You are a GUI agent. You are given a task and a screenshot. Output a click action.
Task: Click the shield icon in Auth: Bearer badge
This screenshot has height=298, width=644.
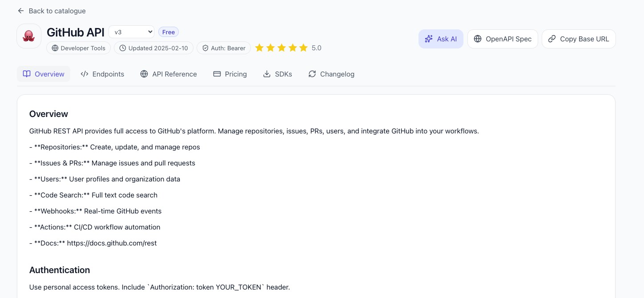point(205,48)
